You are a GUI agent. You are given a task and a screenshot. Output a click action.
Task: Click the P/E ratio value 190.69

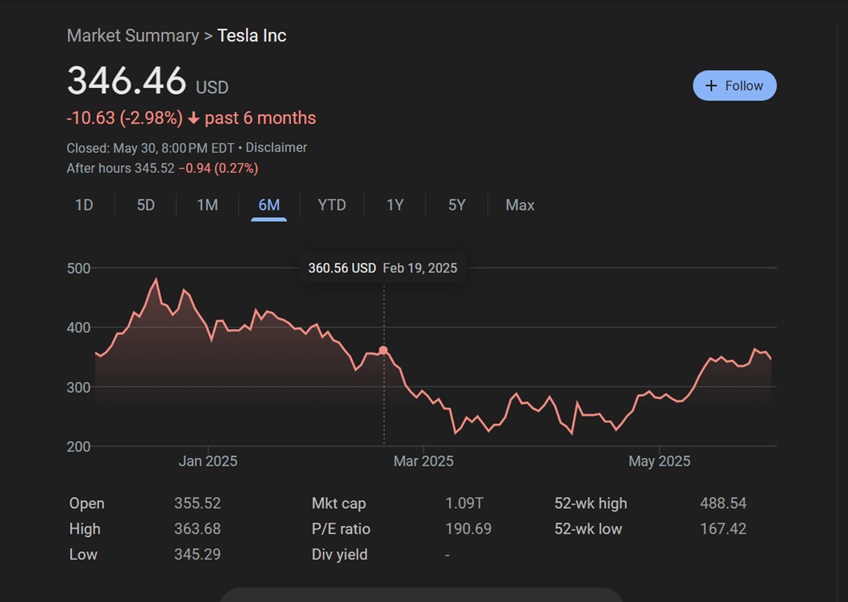[468, 528]
